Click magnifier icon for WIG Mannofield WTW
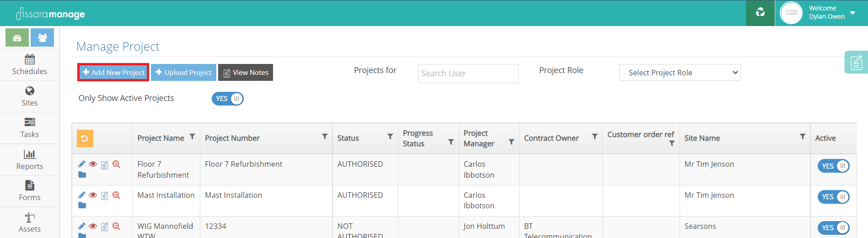Viewport: 868px width, 238px height. (x=116, y=226)
